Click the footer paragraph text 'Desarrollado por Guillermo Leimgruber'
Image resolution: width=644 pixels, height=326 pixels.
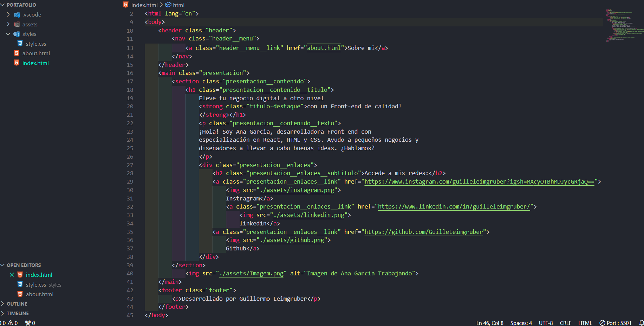[245, 299]
